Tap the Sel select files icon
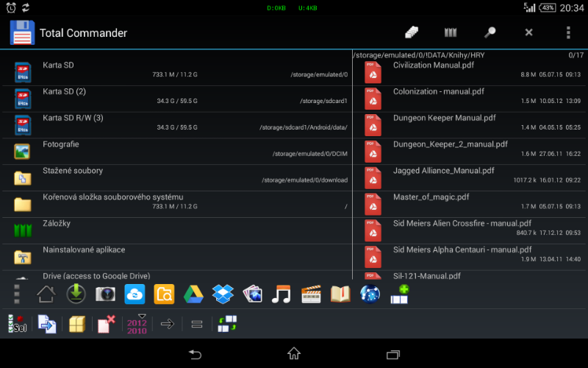Viewport: 588px width, 368px height. 17,324
